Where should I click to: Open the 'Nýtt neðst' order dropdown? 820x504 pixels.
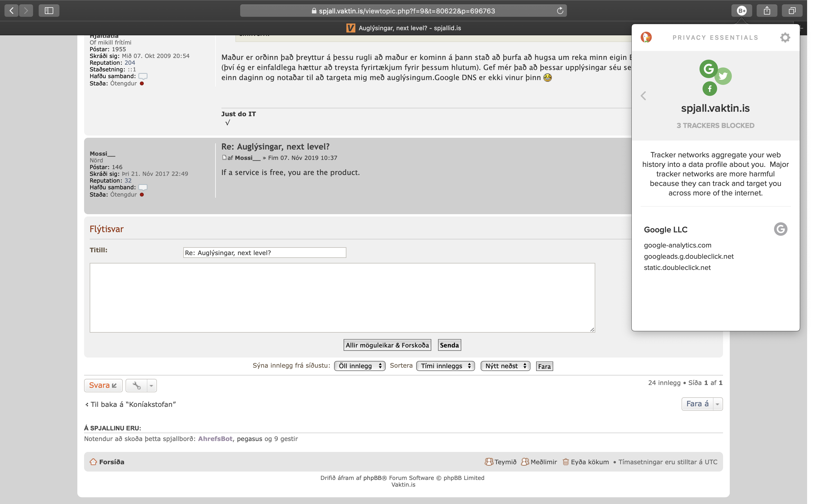(x=505, y=366)
